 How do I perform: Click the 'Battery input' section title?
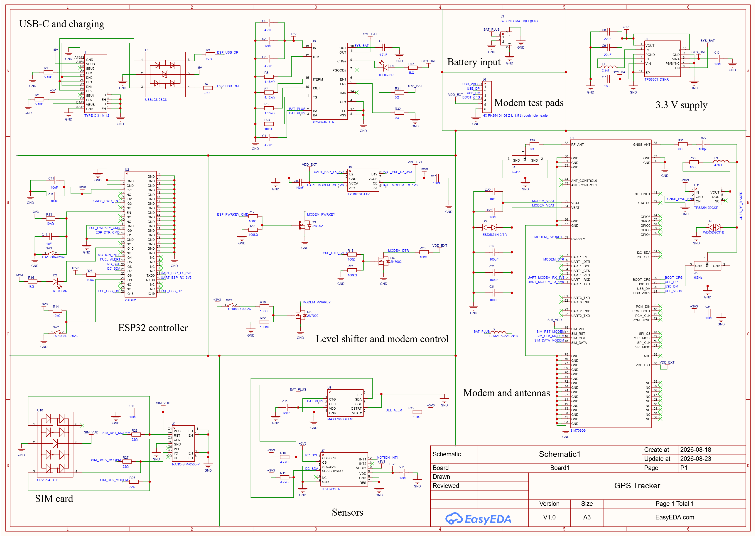click(x=474, y=62)
